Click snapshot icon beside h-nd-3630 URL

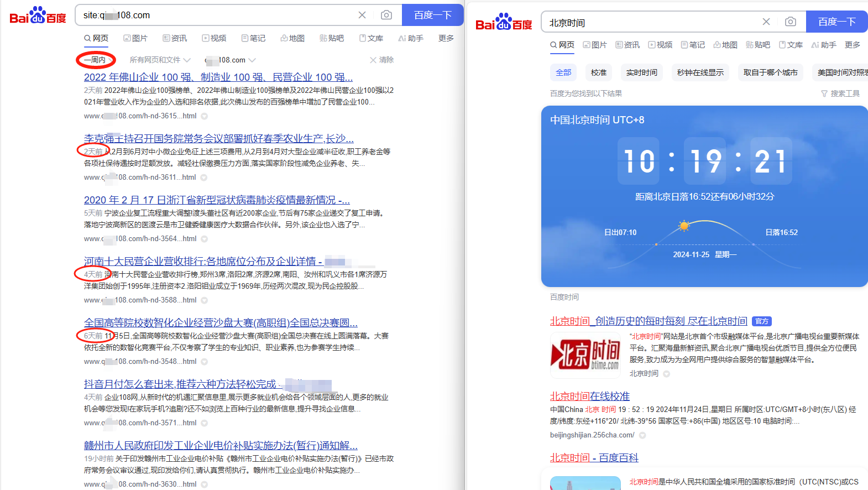pos(205,484)
